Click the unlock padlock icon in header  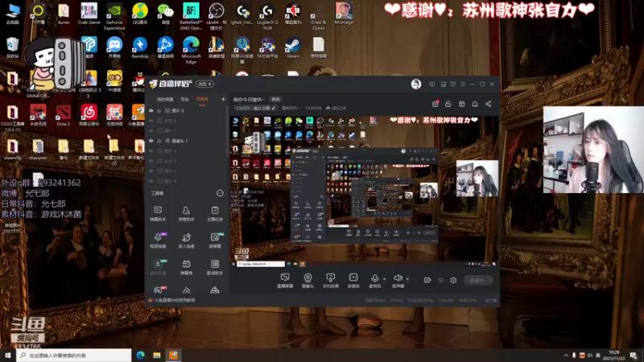(x=448, y=104)
